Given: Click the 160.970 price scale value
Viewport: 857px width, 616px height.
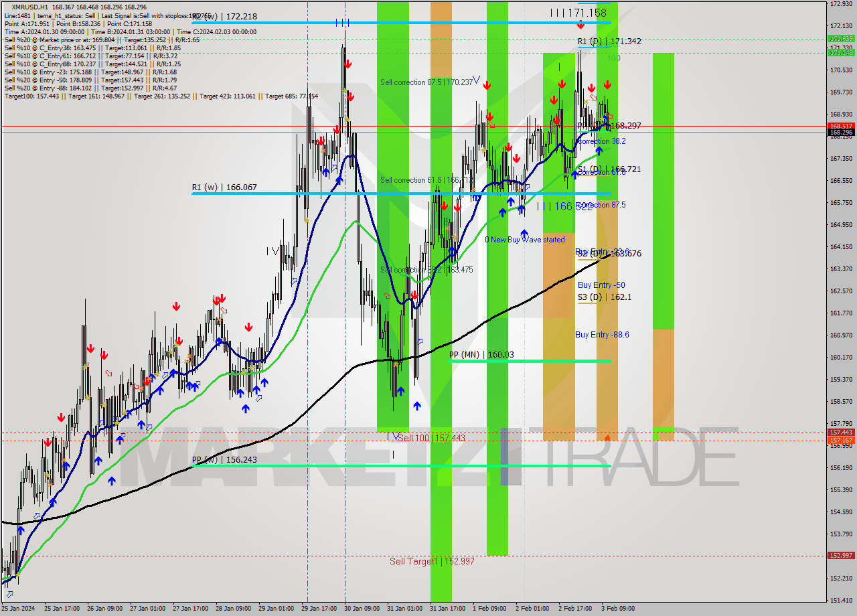Looking at the screenshot, I should 841,335.
